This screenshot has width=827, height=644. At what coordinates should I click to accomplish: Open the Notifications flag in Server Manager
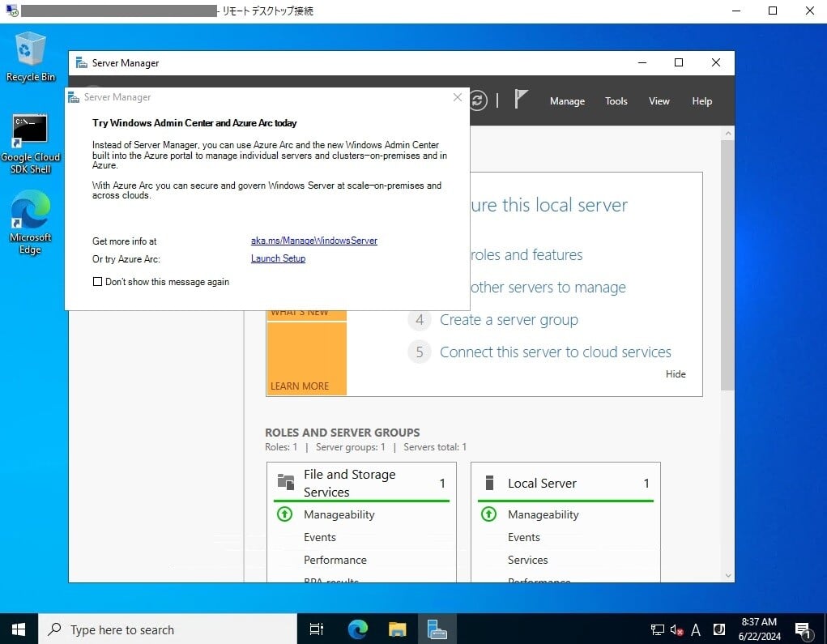click(519, 100)
